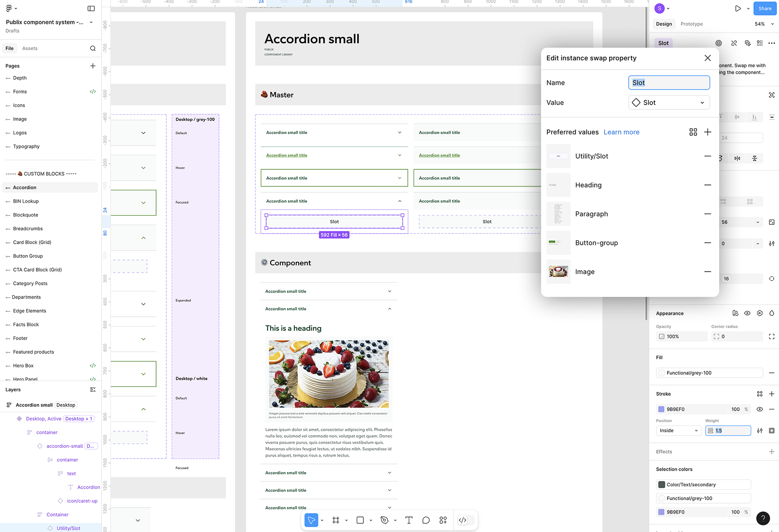
Task: Open the zoom level chevron dropdown
Action: click(x=773, y=23)
